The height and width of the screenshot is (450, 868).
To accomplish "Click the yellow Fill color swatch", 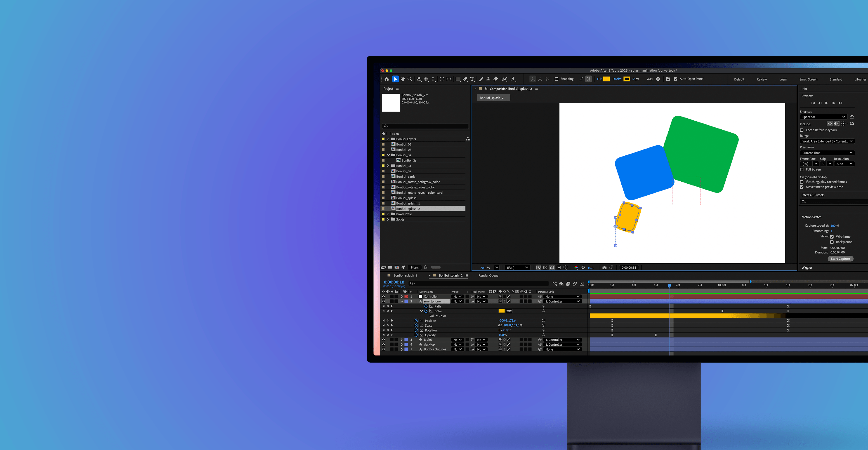I will [606, 79].
